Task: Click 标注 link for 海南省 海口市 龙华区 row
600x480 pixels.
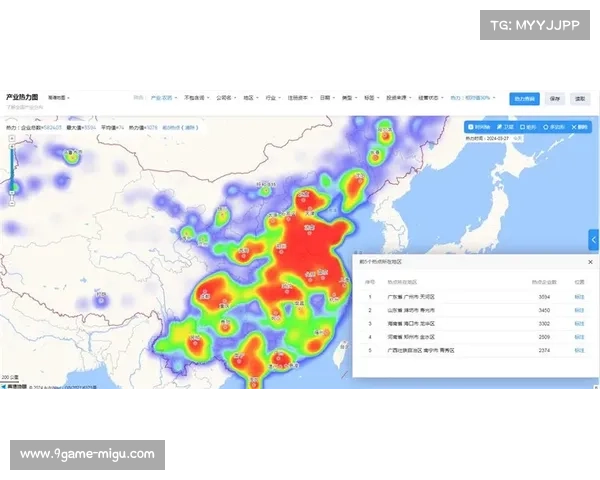Action: (579, 324)
